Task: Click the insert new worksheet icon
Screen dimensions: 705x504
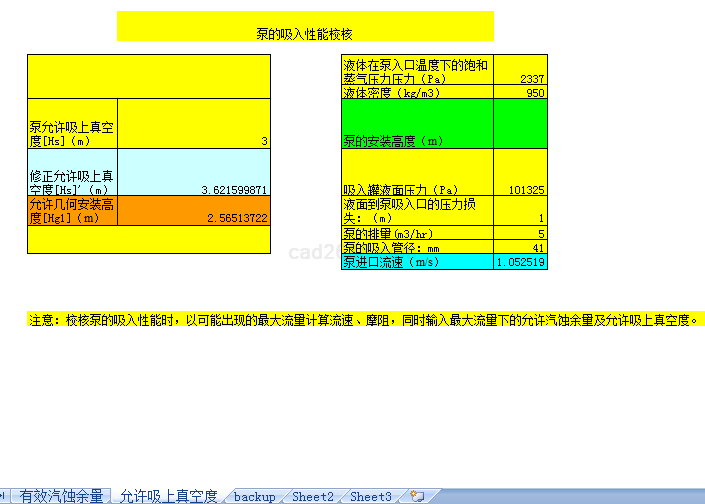Action: (417, 496)
